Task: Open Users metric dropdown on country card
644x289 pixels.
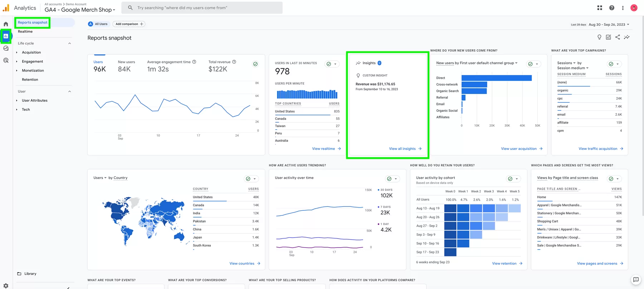Action: [100, 178]
